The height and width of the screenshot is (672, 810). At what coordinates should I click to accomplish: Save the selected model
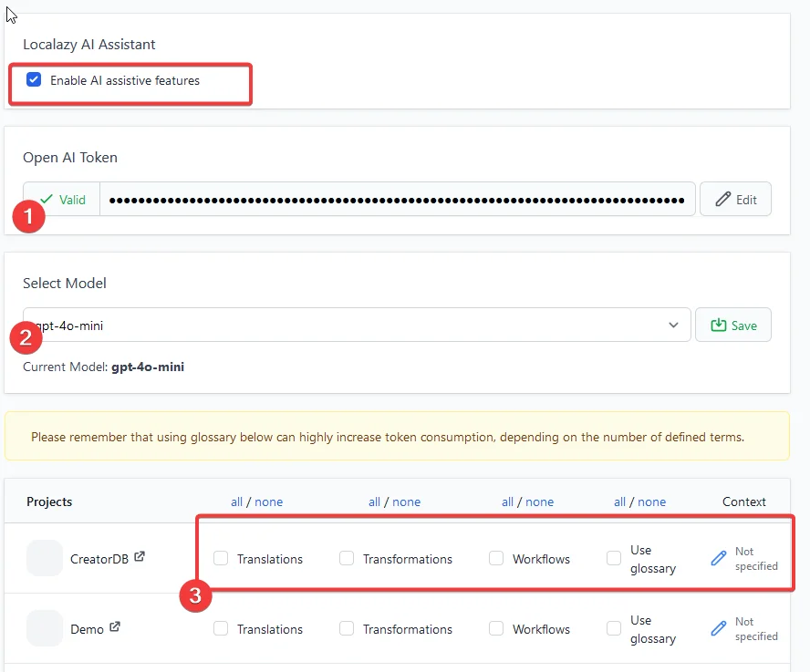733,325
